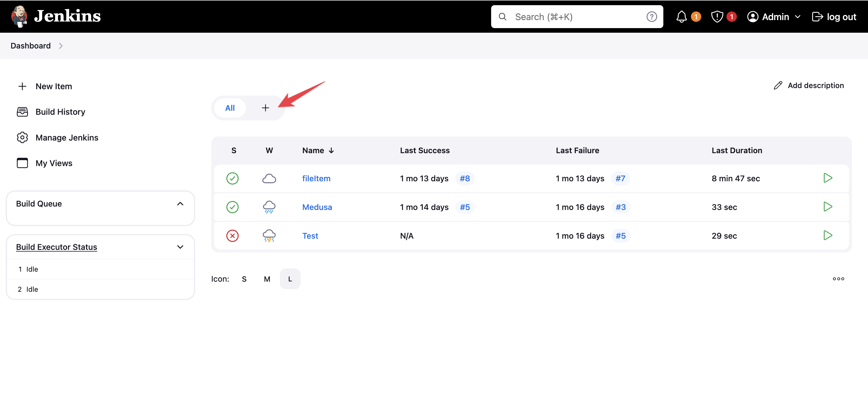Click the plus icon to add new view
This screenshot has width=868, height=397.
tap(265, 107)
